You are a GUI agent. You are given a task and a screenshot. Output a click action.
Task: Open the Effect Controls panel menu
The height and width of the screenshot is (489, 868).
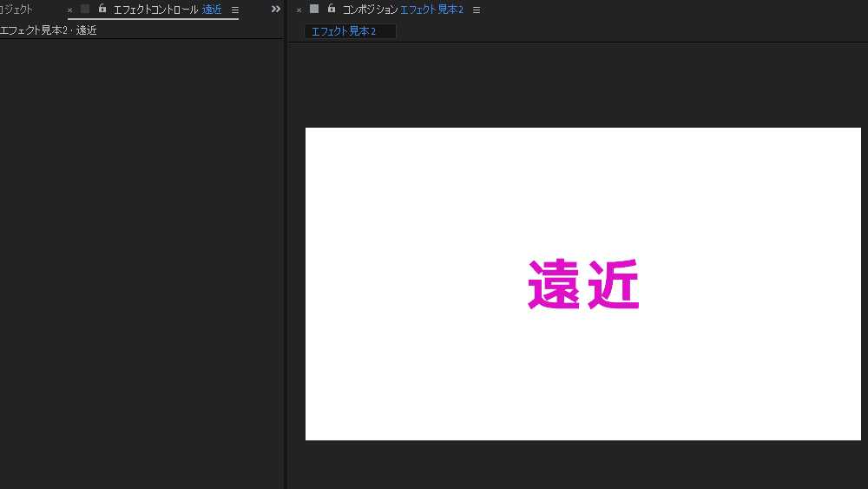pos(235,10)
